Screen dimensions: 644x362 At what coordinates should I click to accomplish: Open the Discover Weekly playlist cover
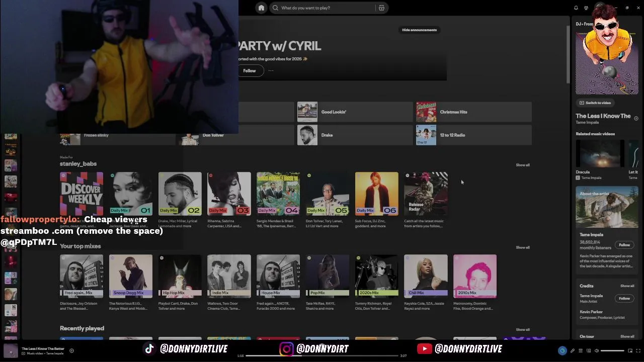pyautogui.click(x=82, y=194)
